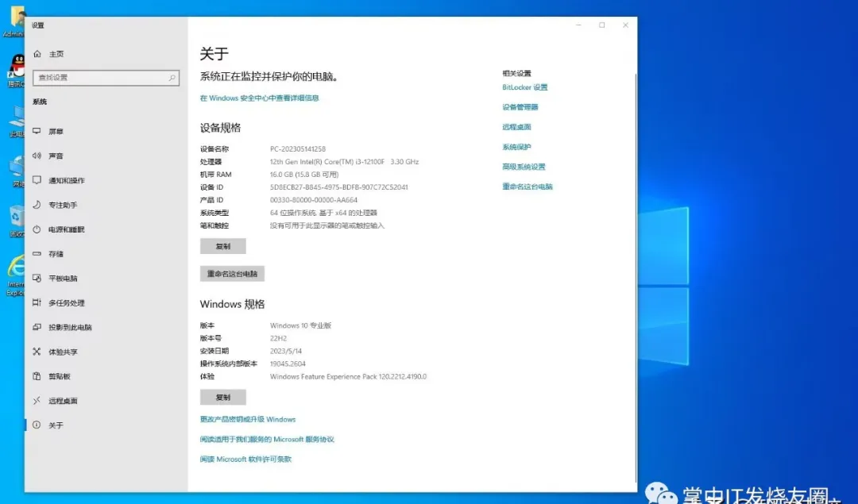Open the Tencent QQ penguin desktop icon

pos(17,71)
